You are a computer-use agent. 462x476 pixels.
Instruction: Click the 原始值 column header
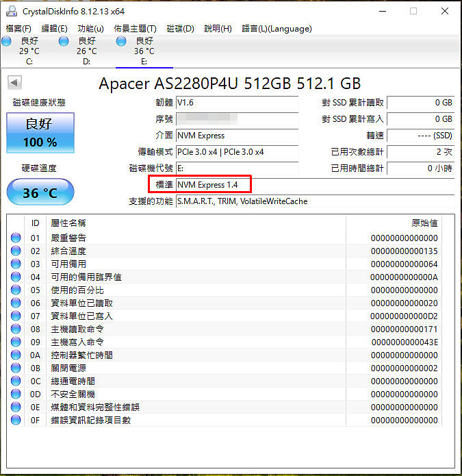point(394,223)
